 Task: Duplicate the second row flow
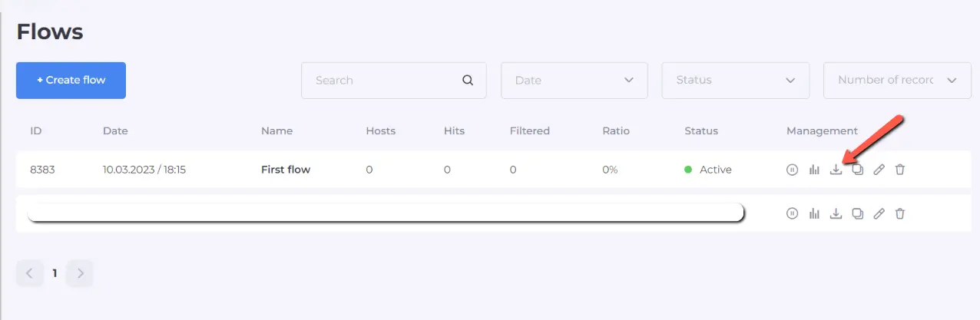coord(858,213)
